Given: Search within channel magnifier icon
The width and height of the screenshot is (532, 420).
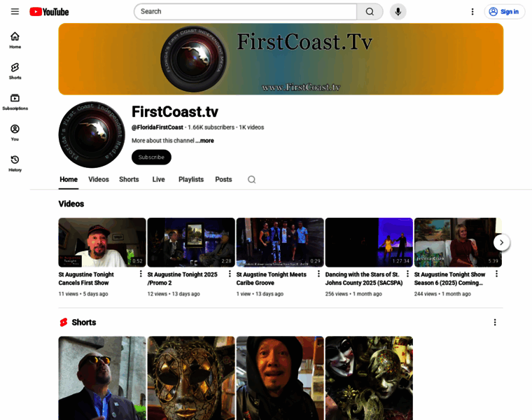Looking at the screenshot, I should [251, 179].
